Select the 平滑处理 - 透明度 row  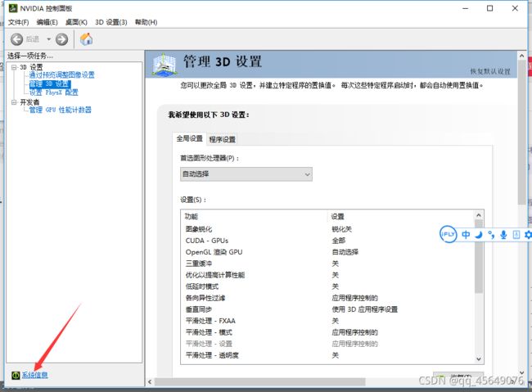click(x=327, y=355)
